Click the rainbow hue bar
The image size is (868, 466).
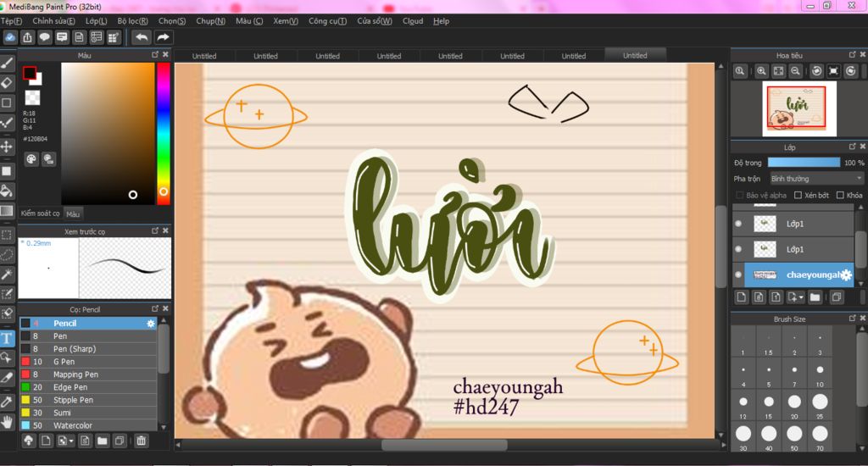point(164,133)
